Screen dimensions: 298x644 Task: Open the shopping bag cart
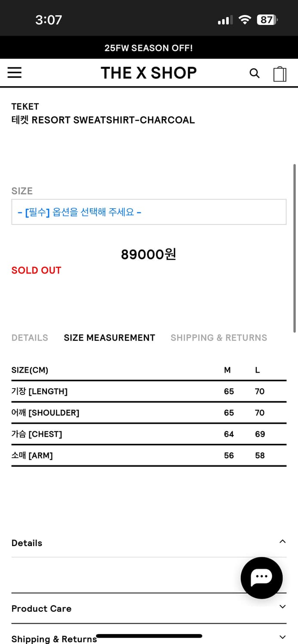tap(280, 74)
